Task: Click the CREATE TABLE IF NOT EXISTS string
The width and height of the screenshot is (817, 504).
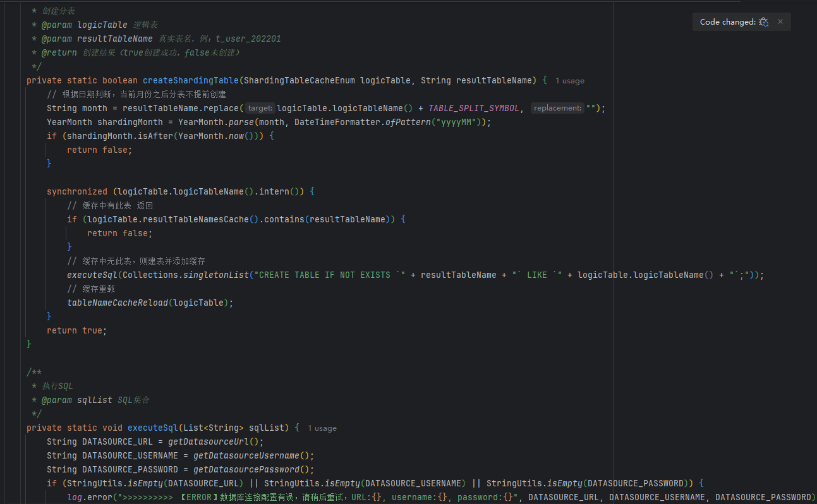Action: [330, 275]
